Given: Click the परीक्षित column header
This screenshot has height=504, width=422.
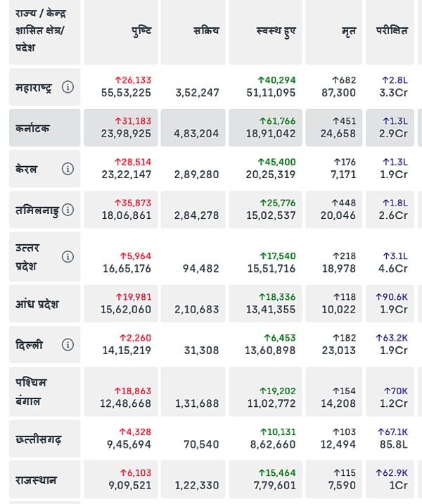Looking at the screenshot, I should coord(391,31).
